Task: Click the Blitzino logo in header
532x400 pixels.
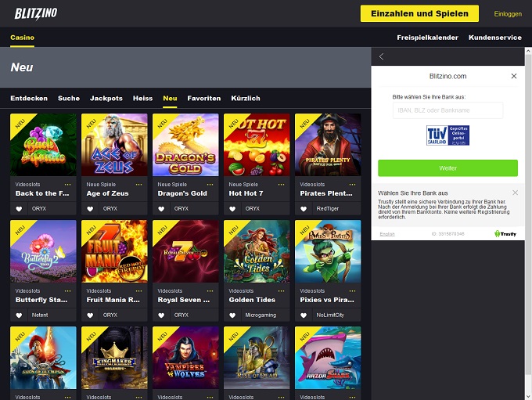Action: (35, 13)
